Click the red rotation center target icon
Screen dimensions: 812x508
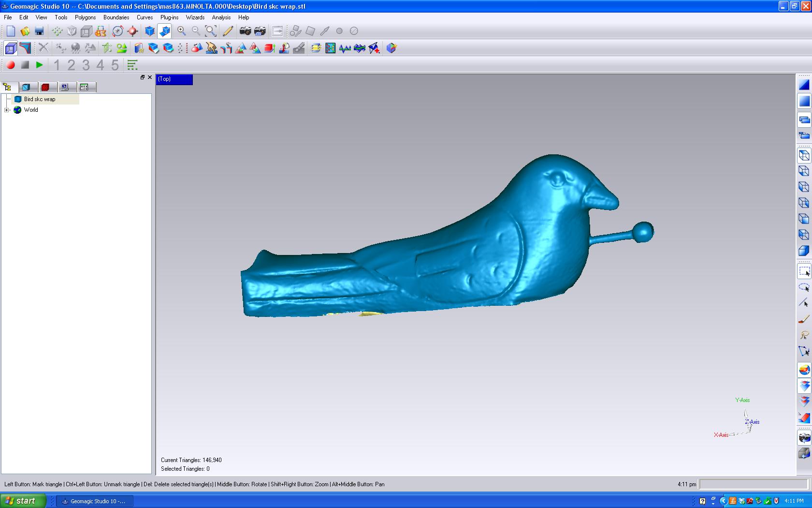pyautogui.click(x=132, y=31)
